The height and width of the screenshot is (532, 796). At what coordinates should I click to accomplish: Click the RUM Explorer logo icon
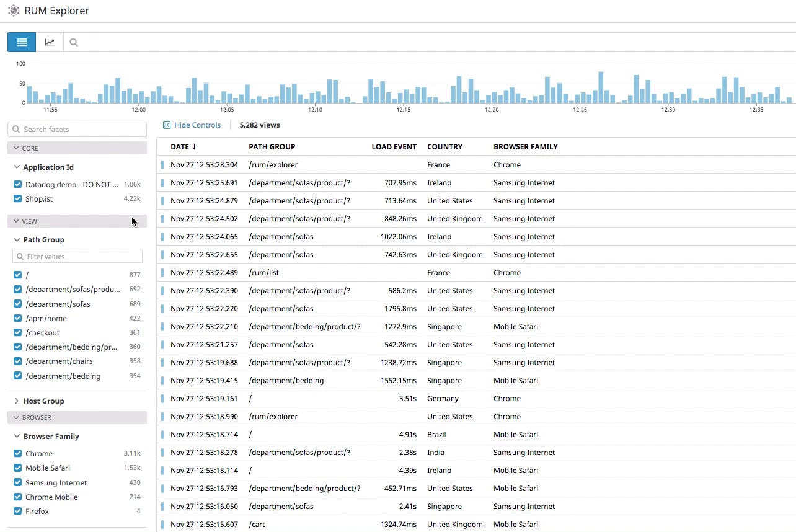coord(13,11)
